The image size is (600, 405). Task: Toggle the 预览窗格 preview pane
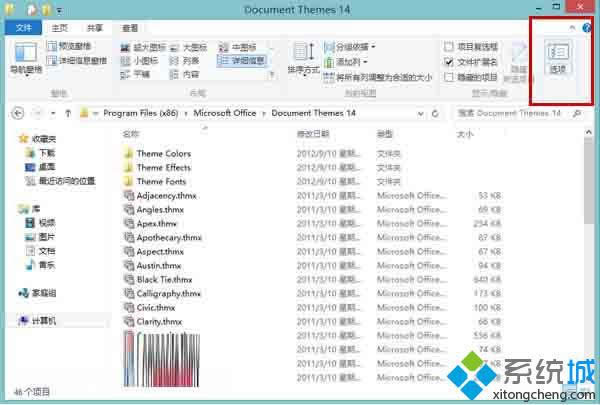[x=69, y=46]
